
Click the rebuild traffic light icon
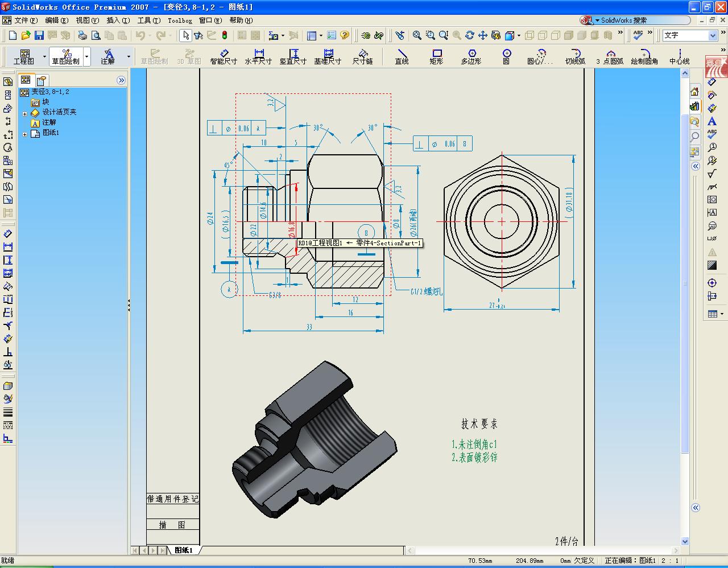(x=225, y=35)
